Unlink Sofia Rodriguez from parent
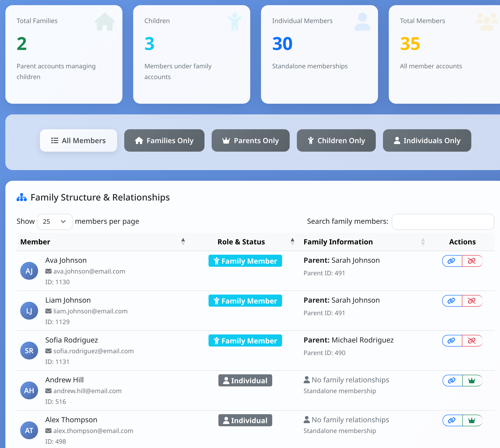Screen dimensions: 500x448 pyautogui.click(x=472, y=341)
